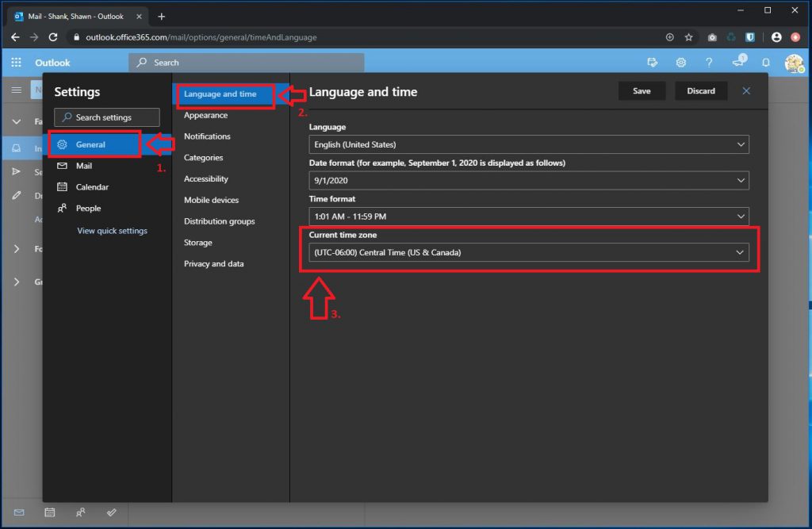Click the Outlook Search box
Image resolution: width=812 pixels, height=529 pixels.
(x=246, y=63)
